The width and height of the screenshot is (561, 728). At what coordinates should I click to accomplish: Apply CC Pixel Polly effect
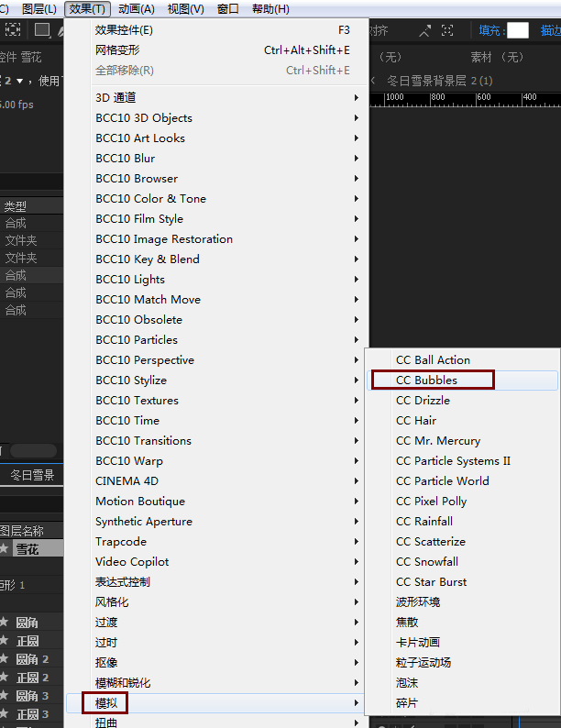(x=463, y=502)
